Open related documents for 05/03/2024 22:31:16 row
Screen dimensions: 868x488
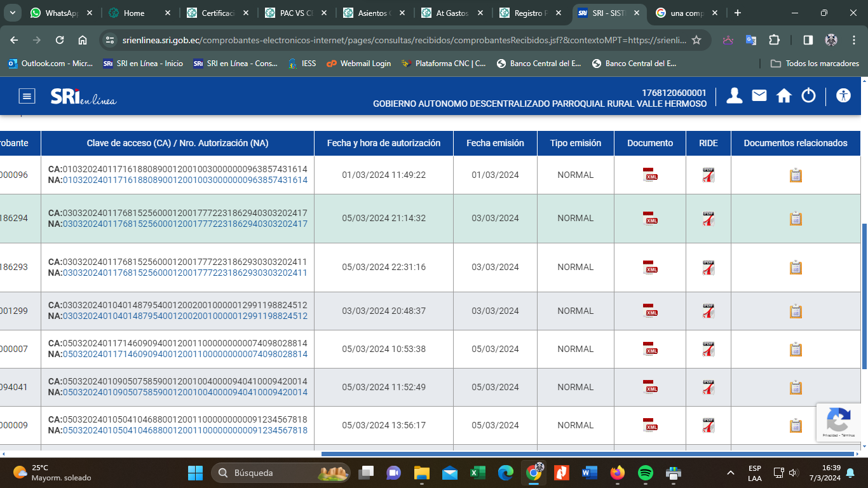[796, 268]
